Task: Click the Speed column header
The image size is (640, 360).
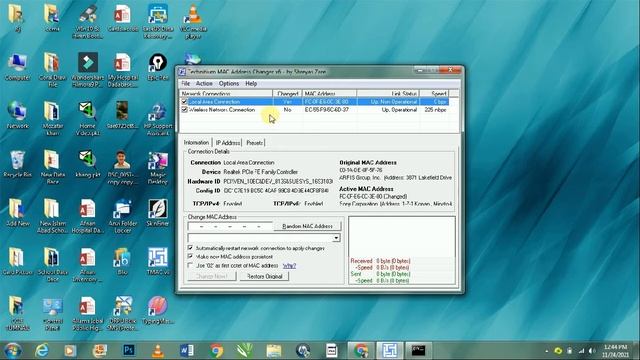Action: pyautogui.click(x=434, y=93)
